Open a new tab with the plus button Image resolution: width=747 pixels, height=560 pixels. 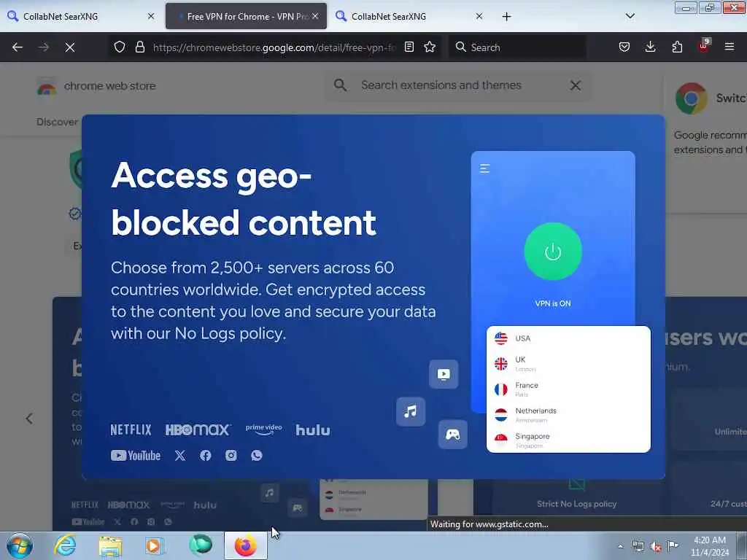pyautogui.click(x=506, y=17)
